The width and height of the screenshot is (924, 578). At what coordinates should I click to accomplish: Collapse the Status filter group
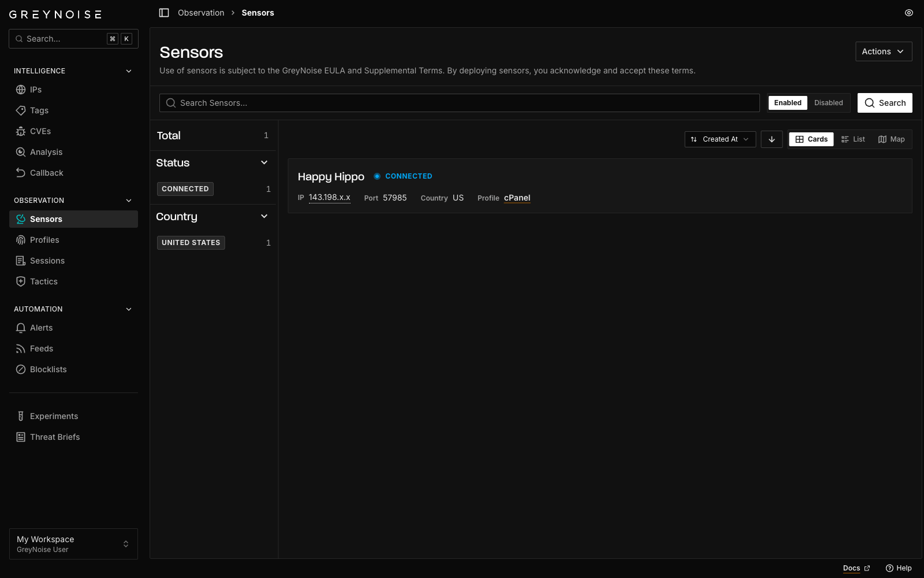[x=264, y=163]
